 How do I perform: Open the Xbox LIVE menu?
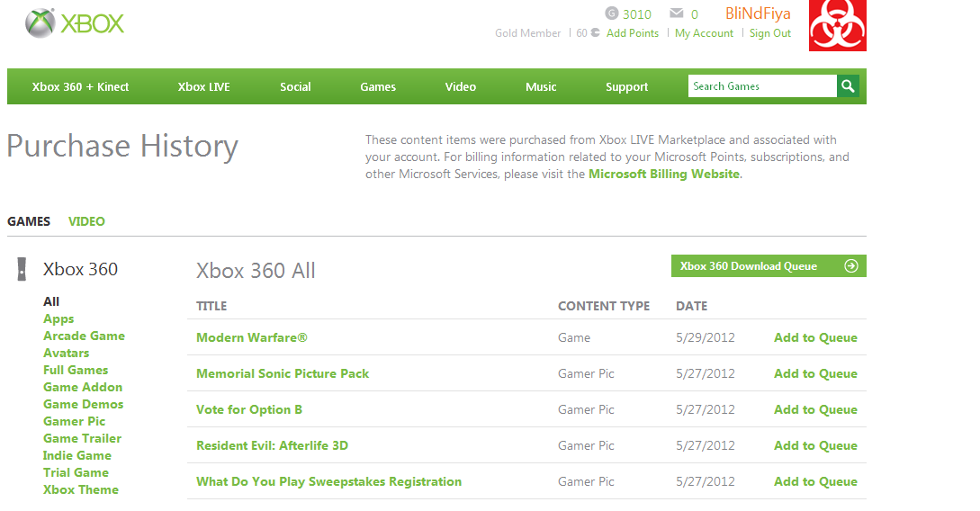point(203,87)
